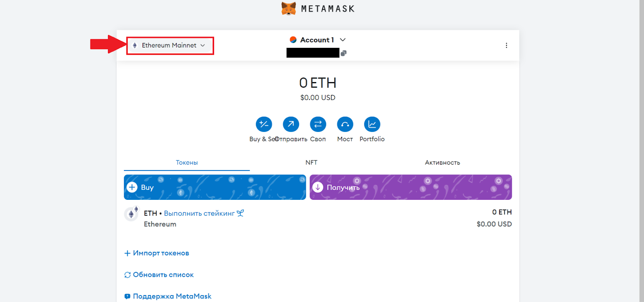Open the Активность tab

(442, 162)
